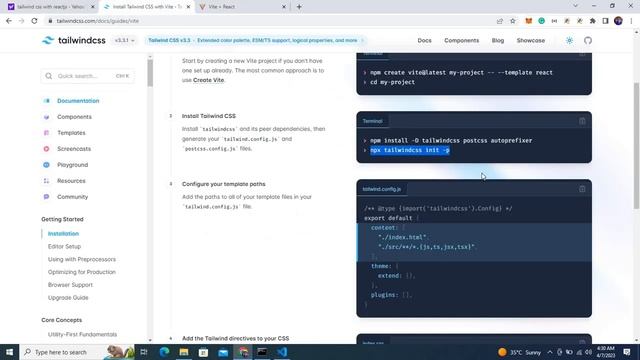Open the notification center icon
Image resolution: width=640 pixels, height=360 pixels.
(x=627, y=352)
